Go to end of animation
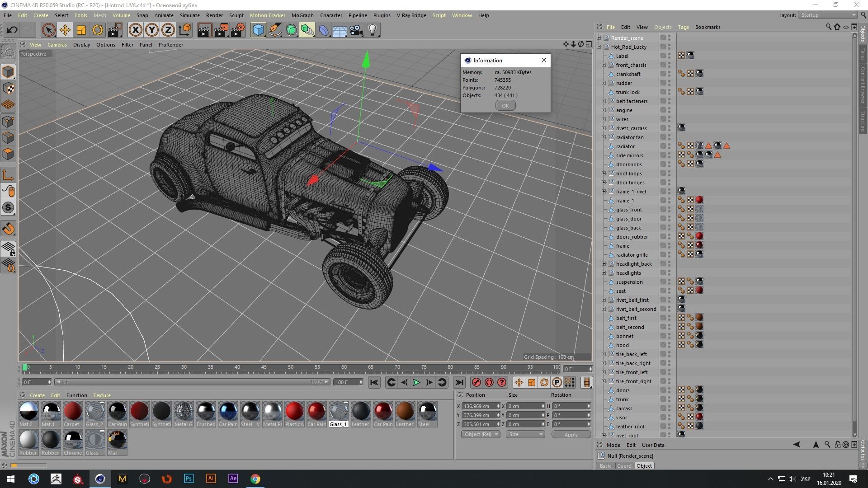Screen dimensions: 868x488 (x=459, y=382)
